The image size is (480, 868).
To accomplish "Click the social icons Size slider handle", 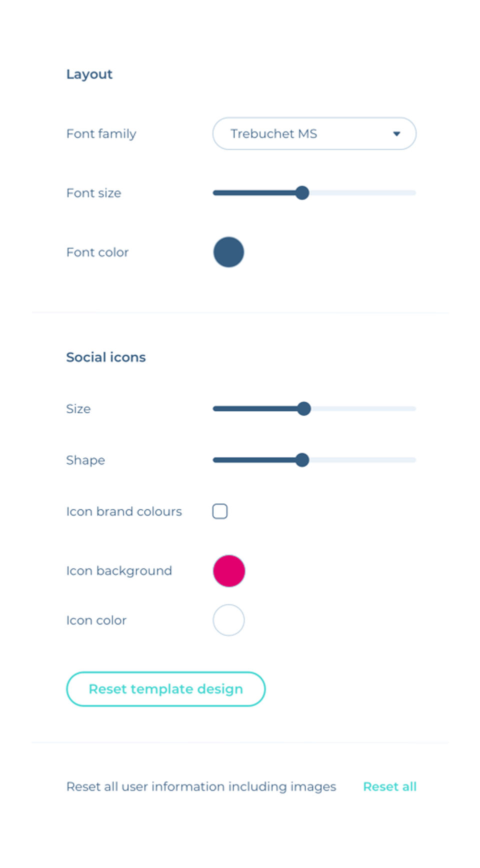I will [x=303, y=409].
